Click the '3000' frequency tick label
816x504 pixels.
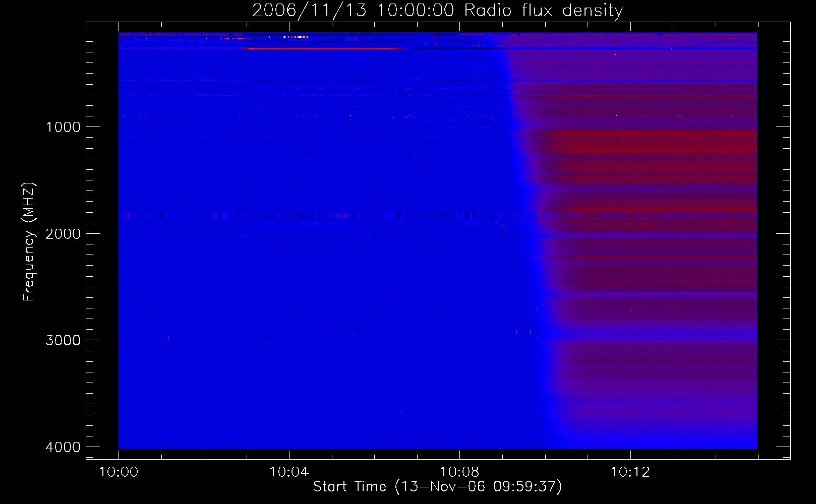click(63, 340)
